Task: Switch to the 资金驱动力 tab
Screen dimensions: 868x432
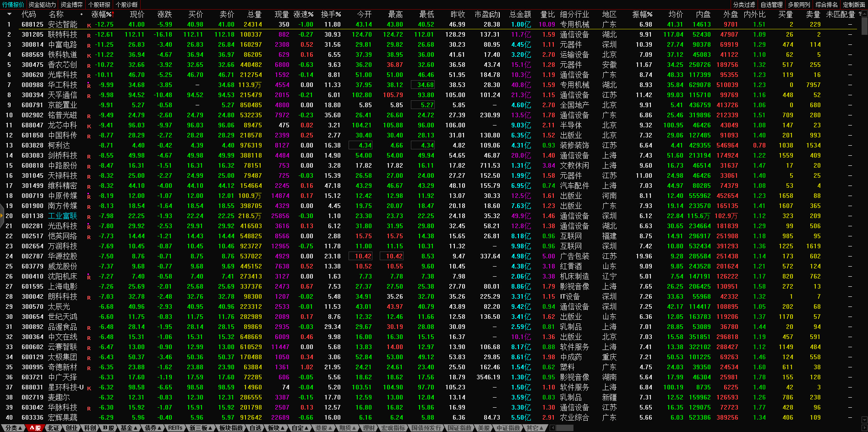Action: [x=42, y=5]
